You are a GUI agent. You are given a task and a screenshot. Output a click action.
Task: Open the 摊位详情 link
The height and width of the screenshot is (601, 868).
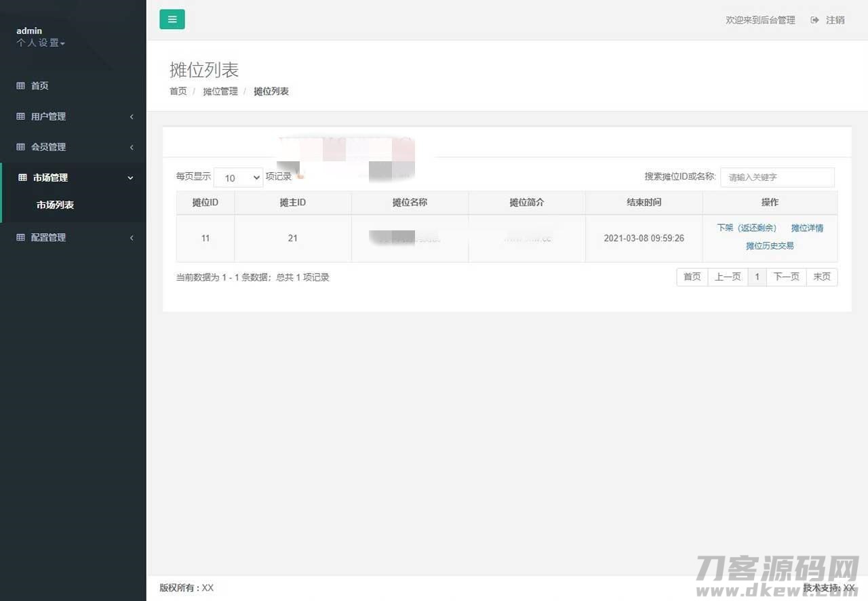(x=807, y=228)
